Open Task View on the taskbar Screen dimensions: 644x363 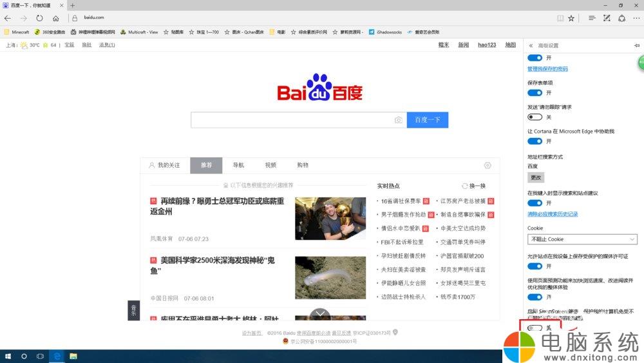(40, 356)
